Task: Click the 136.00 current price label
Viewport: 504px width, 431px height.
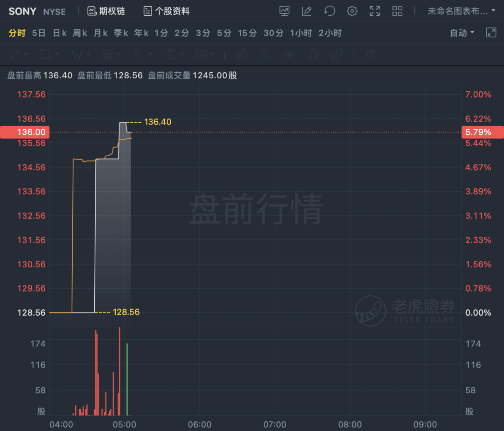Action: coord(25,132)
